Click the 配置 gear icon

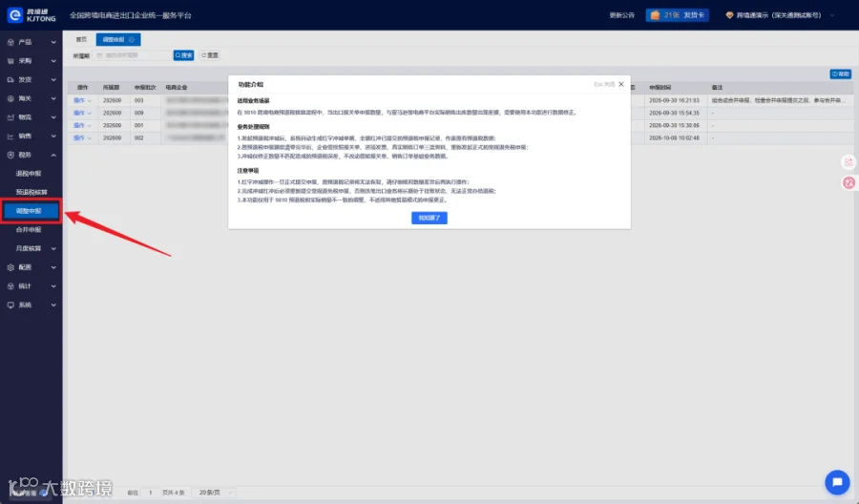click(10, 267)
